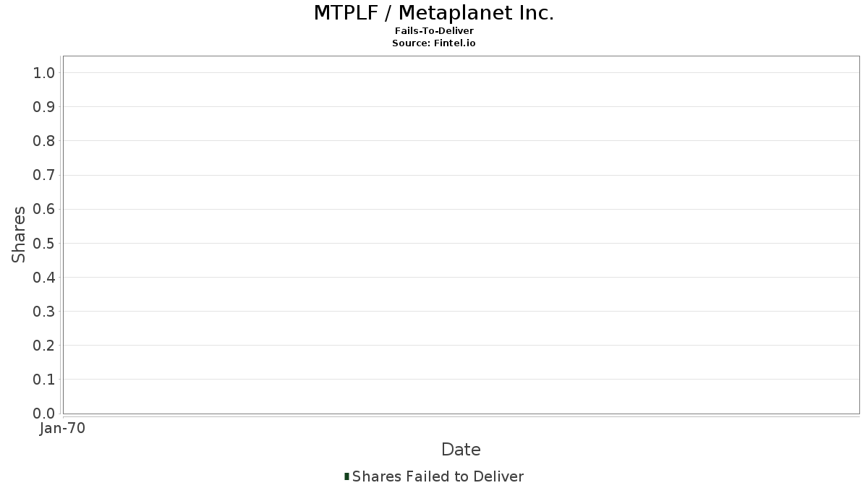
Task: Click inside the empty chart plot area
Action: [x=461, y=235]
